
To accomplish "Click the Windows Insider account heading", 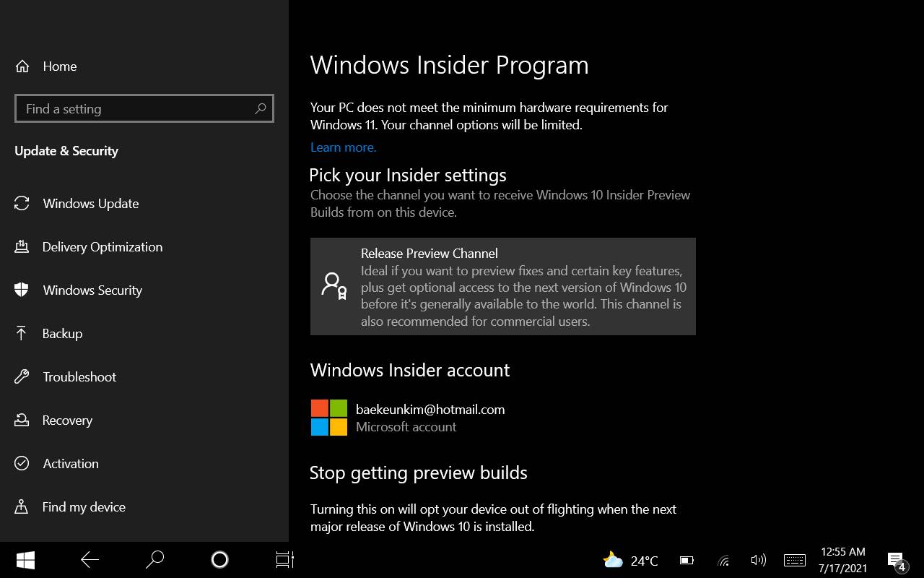I will [410, 371].
